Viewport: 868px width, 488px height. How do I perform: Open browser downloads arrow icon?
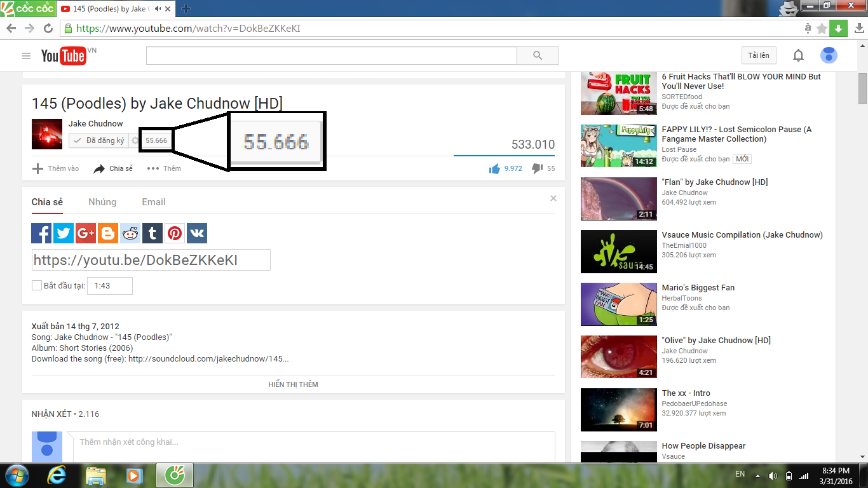pos(858,29)
